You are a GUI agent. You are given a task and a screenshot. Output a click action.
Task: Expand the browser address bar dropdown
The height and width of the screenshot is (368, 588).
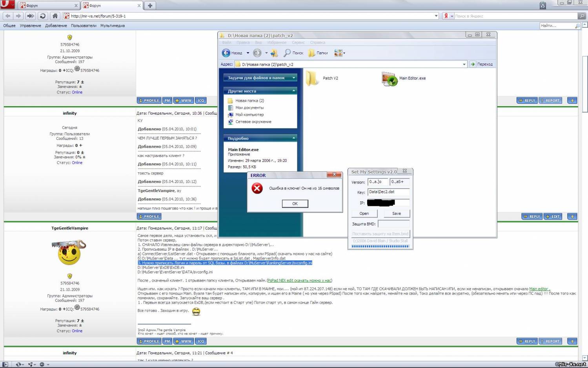click(436, 16)
